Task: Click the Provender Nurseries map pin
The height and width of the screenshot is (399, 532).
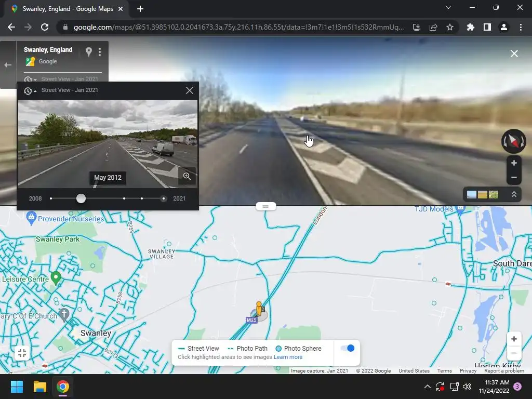Action: 31,218
